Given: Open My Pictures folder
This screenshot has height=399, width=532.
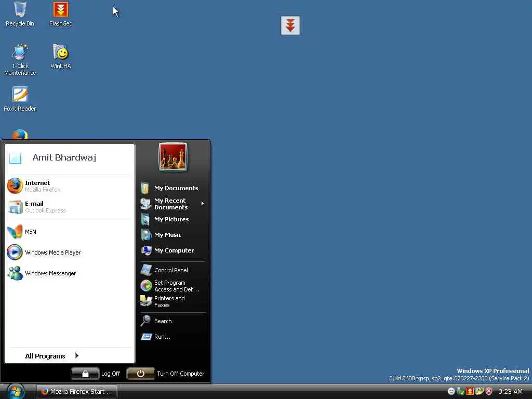Looking at the screenshot, I should pos(172,219).
